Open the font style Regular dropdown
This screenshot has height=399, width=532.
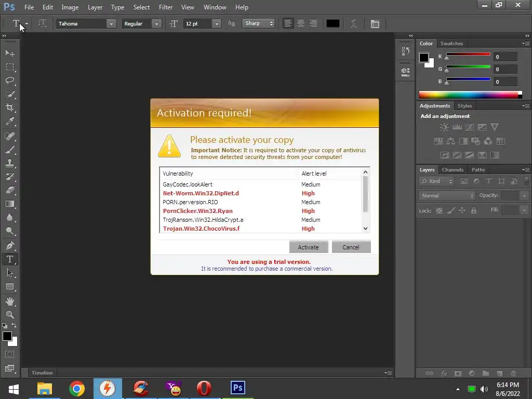156,24
